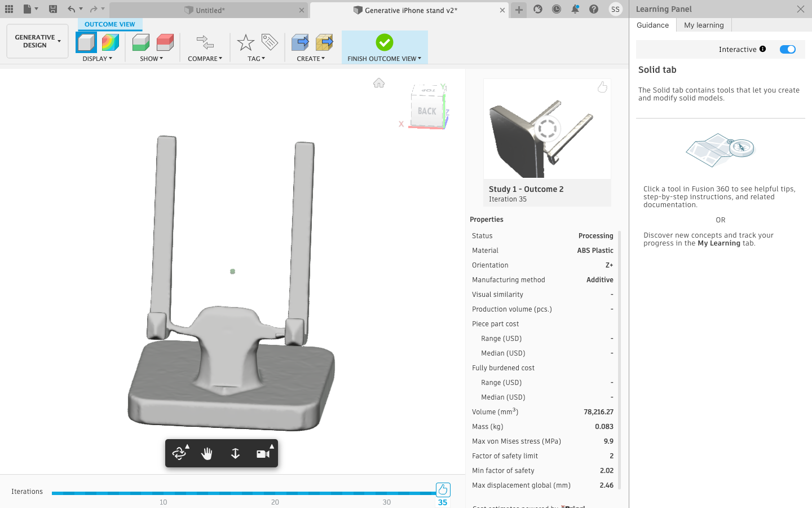812x508 pixels.
Task: Open the File menu dropdown arrow
Action: pos(37,9)
